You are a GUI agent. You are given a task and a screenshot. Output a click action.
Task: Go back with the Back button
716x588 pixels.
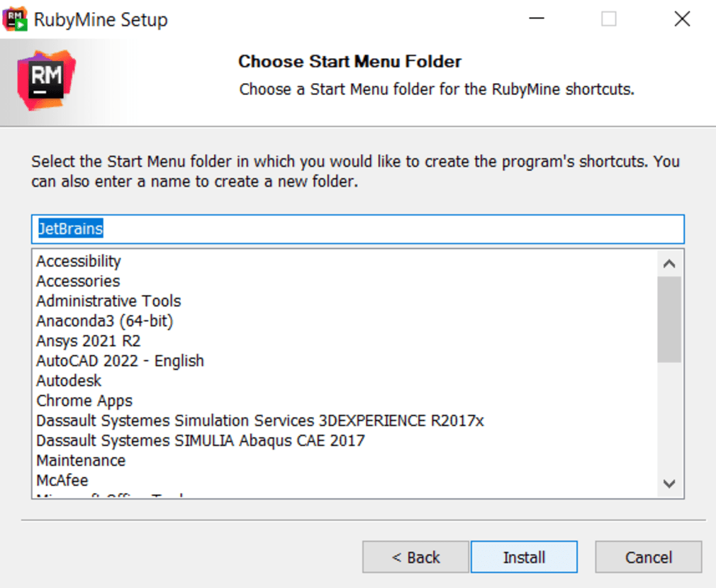click(x=415, y=558)
